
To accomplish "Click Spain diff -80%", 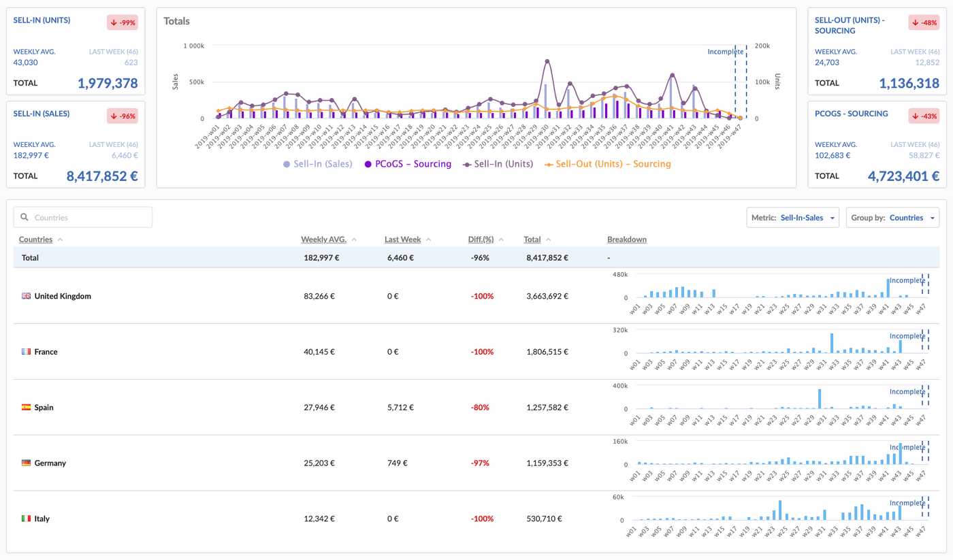I will click(480, 408).
